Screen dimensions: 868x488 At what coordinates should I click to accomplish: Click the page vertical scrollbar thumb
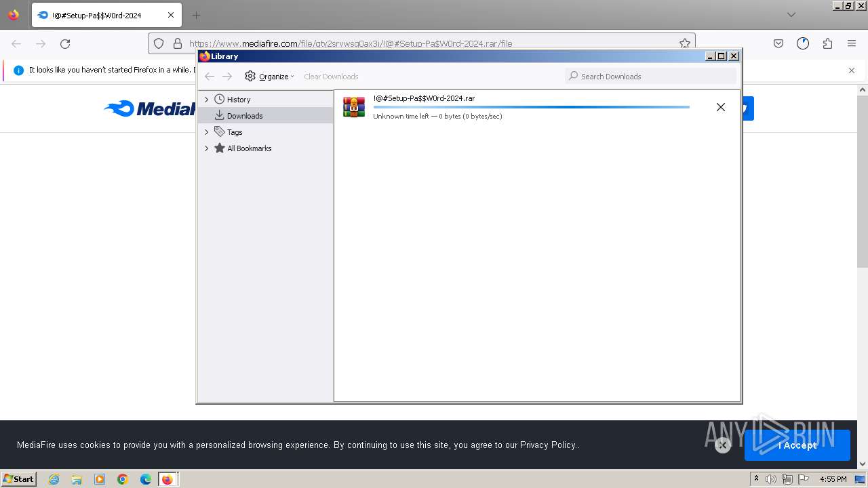tap(863, 181)
